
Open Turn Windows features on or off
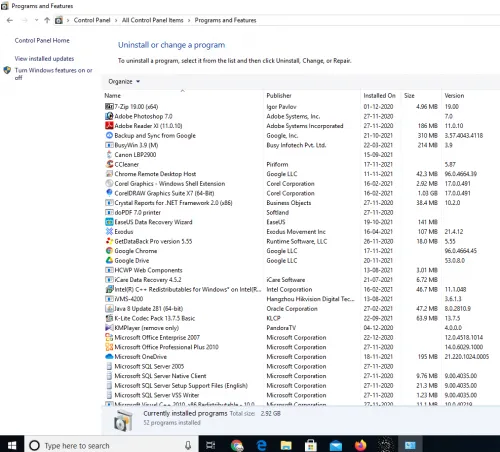click(x=53, y=74)
